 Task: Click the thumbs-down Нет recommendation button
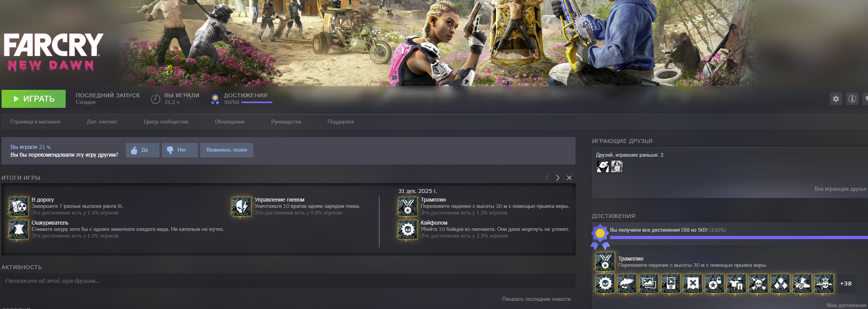pyautogui.click(x=179, y=150)
